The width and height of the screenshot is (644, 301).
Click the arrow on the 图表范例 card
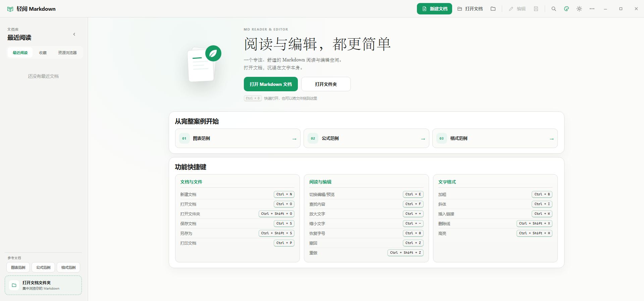(x=294, y=139)
